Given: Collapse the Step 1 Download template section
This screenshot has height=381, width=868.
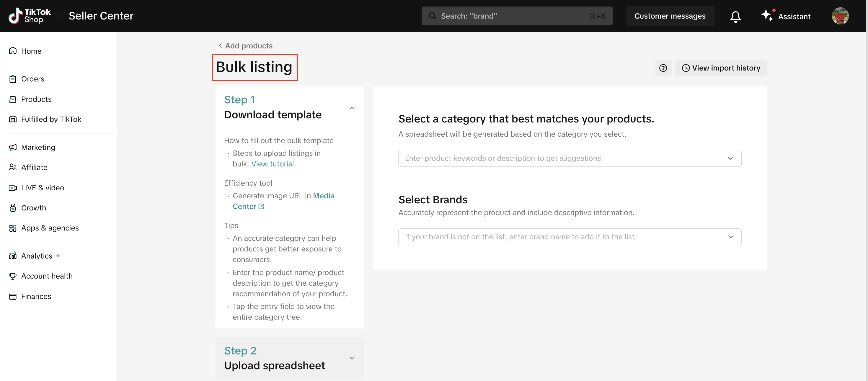Looking at the screenshot, I should 352,108.
